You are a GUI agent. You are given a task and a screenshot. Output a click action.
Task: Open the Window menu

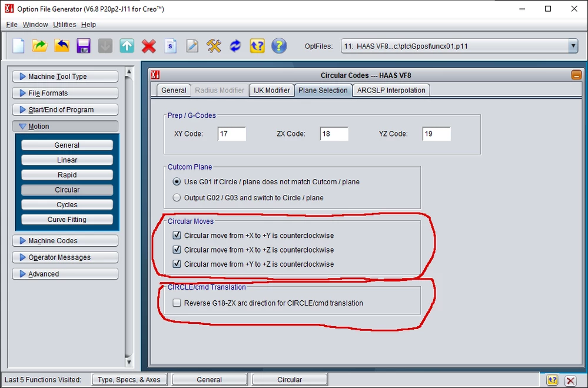(35, 24)
